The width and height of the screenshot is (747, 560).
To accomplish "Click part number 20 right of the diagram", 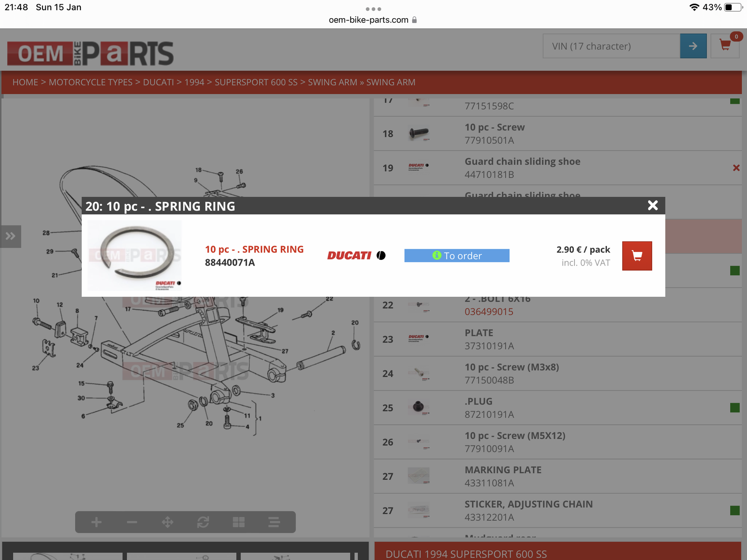I will tap(355, 322).
